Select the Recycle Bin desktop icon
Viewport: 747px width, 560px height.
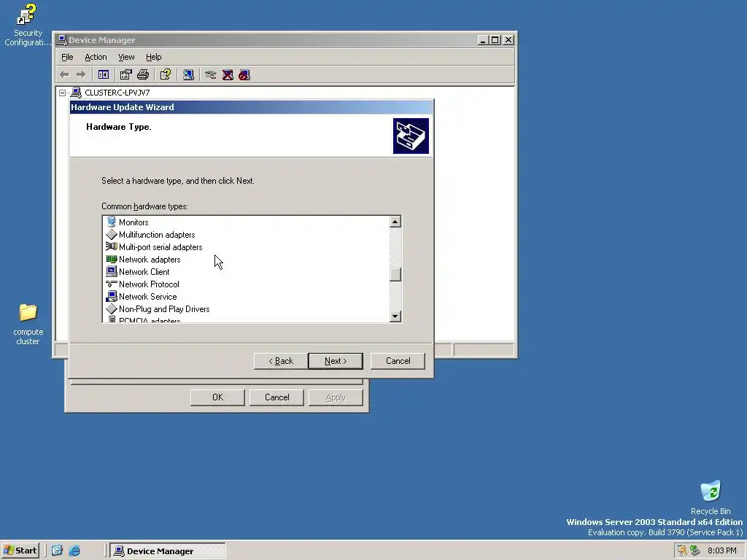(711, 497)
